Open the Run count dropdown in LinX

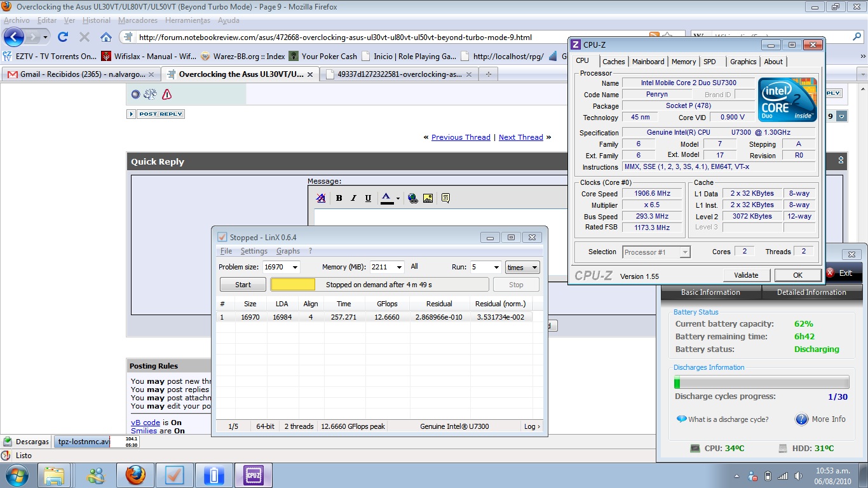click(x=496, y=268)
